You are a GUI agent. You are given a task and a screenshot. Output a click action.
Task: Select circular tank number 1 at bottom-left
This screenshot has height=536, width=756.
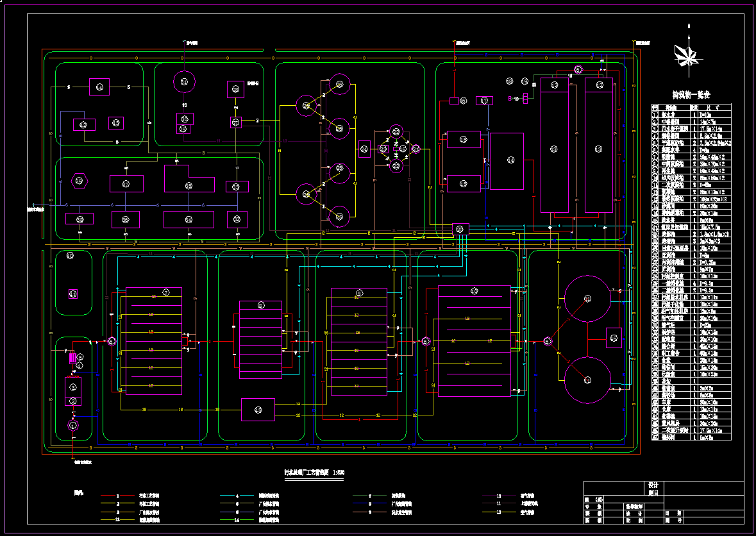click(x=73, y=425)
